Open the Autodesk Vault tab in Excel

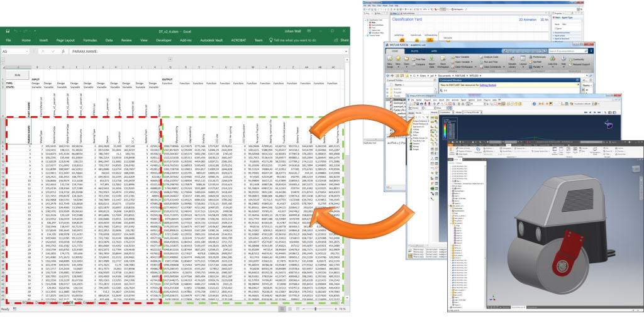pos(211,40)
